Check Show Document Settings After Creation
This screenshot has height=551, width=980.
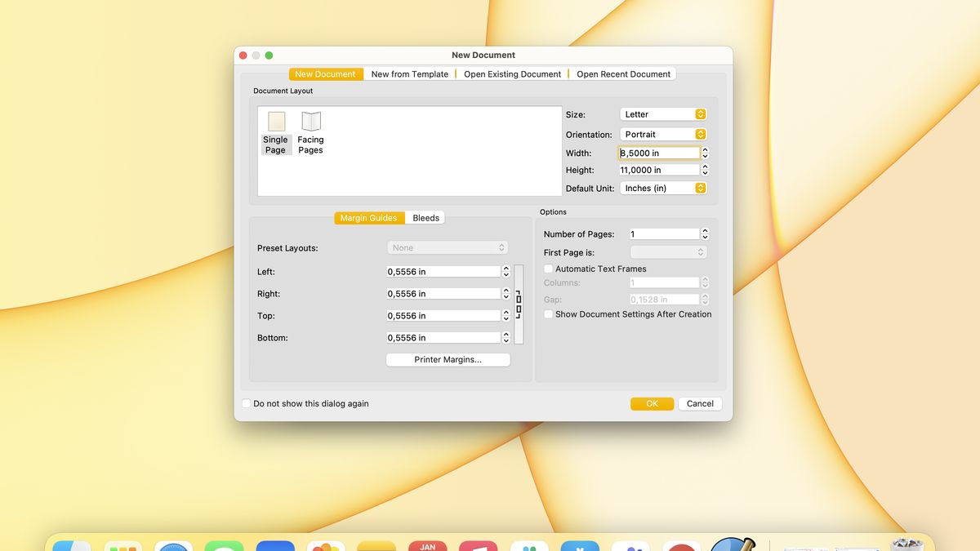pos(548,314)
